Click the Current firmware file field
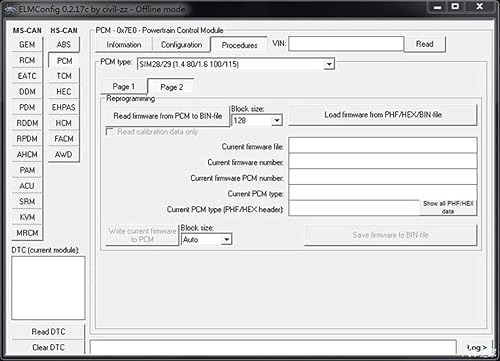The height and width of the screenshot is (361, 500). click(x=383, y=145)
